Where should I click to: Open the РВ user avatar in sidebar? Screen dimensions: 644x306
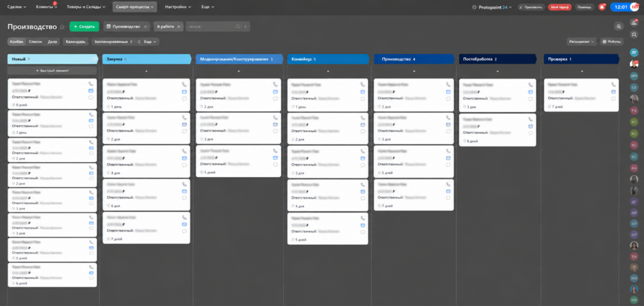[634, 110]
